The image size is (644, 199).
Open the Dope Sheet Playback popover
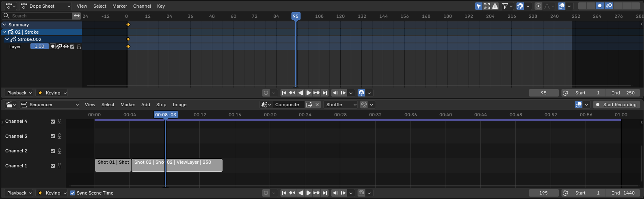19,93
